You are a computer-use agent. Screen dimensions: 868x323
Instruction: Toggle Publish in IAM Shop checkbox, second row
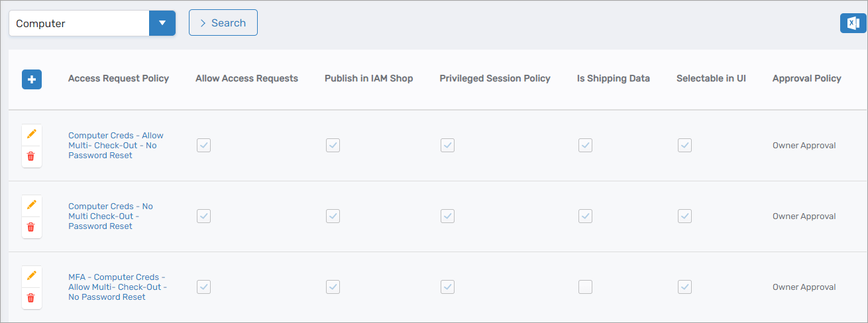point(333,216)
